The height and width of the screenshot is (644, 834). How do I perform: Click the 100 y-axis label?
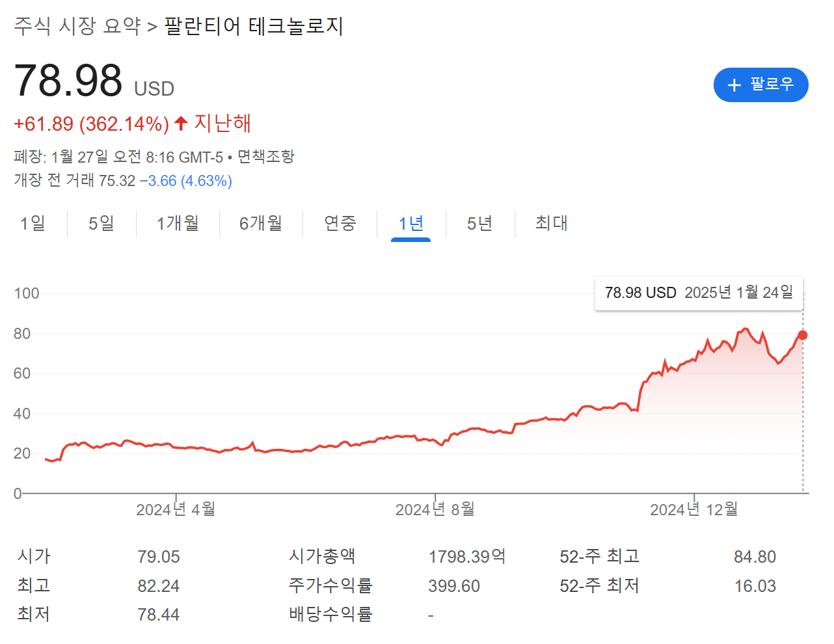tap(27, 293)
